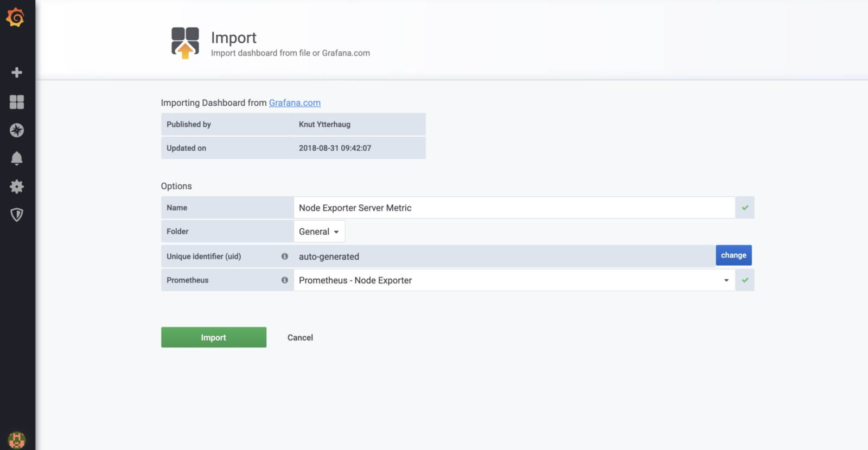
Task: Click the info icon beside Prometheus label
Action: coord(285,280)
